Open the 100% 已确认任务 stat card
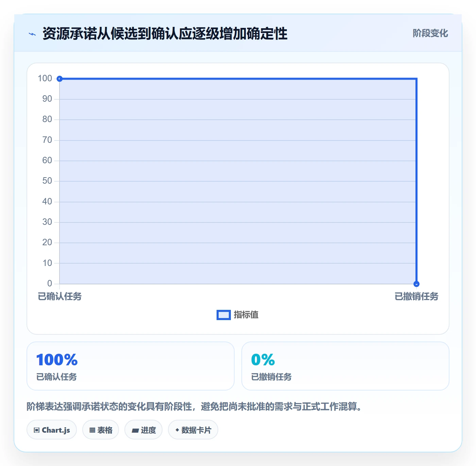This screenshot has width=476, height=466. 131,366
